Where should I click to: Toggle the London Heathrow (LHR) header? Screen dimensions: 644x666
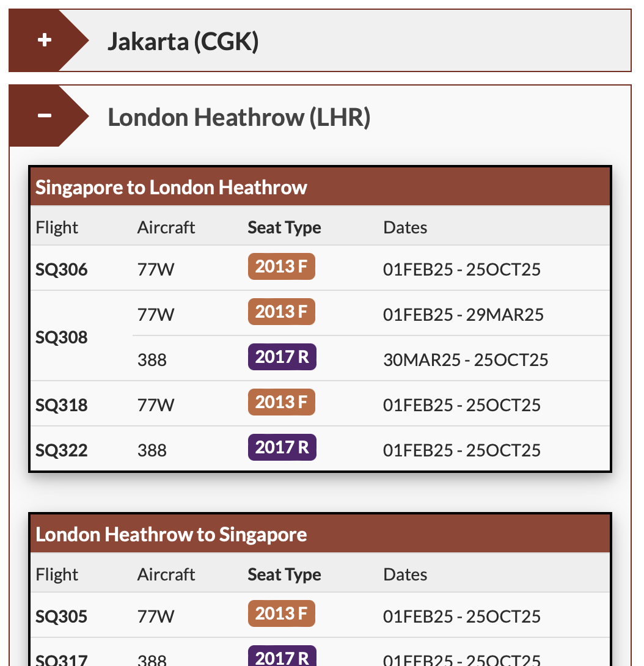point(239,117)
